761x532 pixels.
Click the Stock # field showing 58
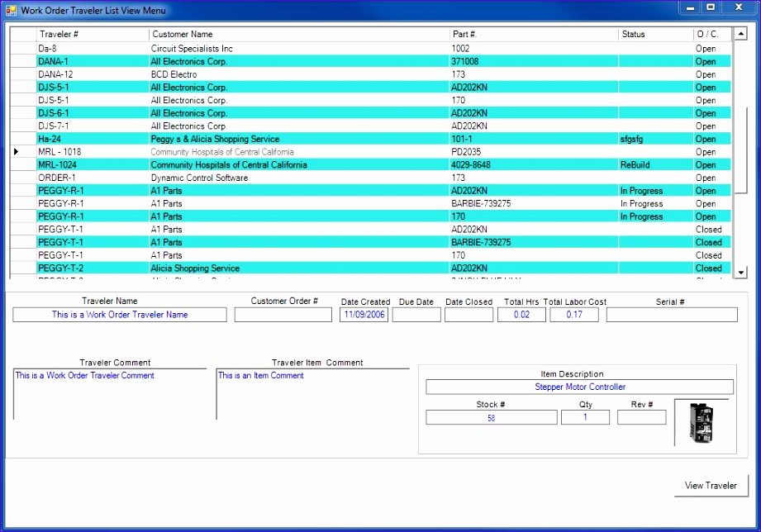coord(491,417)
